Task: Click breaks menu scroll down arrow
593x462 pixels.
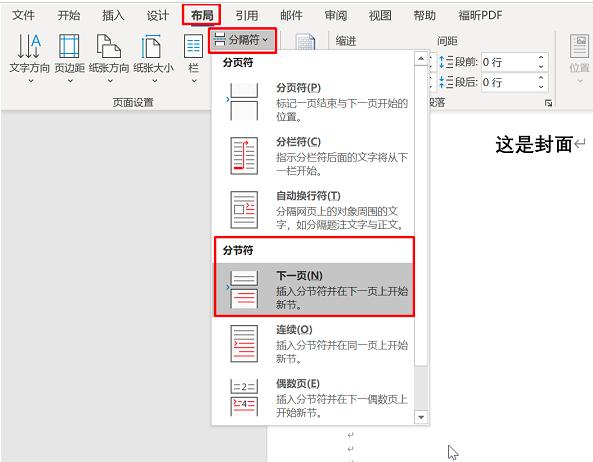Action: [421, 417]
